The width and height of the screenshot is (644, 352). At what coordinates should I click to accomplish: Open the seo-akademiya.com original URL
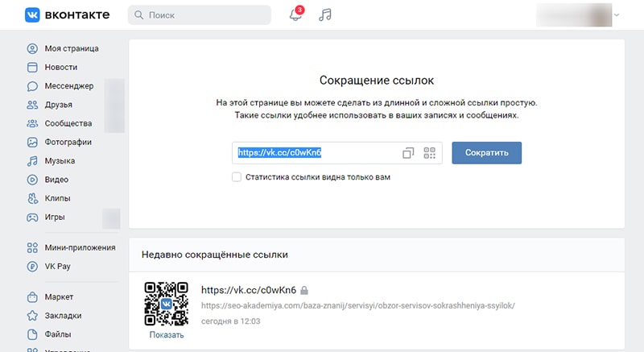pos(357,305)
